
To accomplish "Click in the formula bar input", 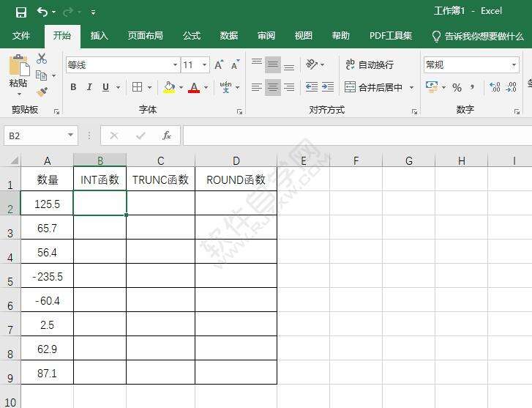I will tap(358, 136).
